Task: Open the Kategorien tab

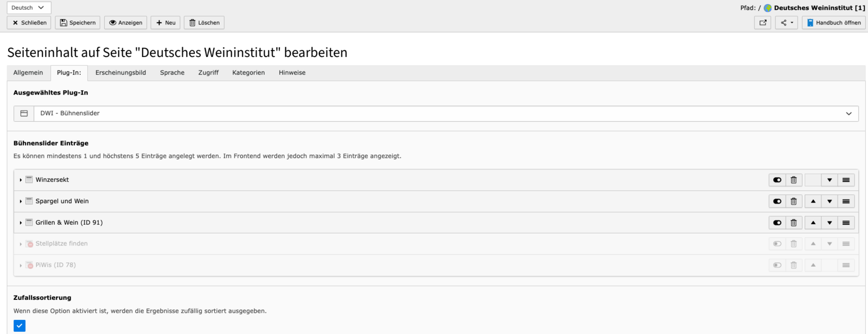Action: pyautogui.click(x=248, y=73)
